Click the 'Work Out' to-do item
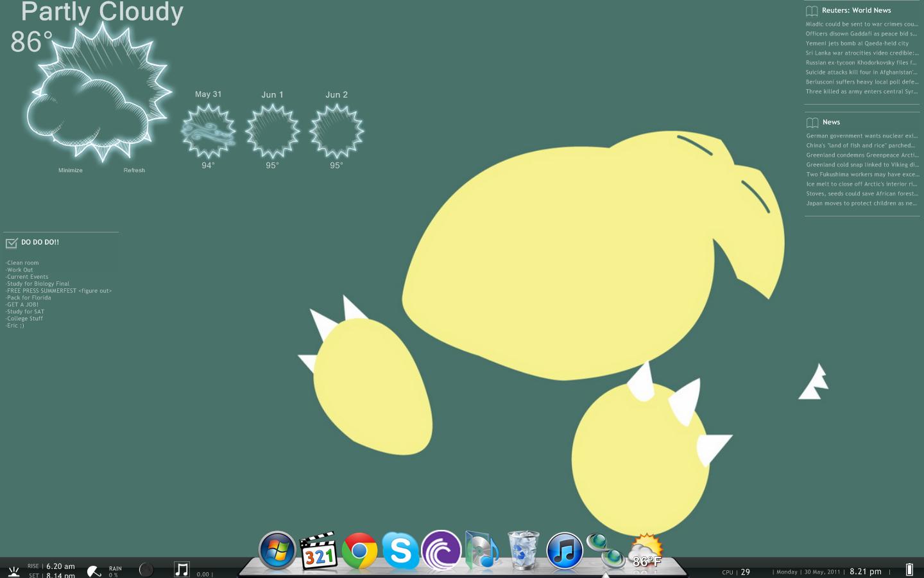 click(19, 270)
